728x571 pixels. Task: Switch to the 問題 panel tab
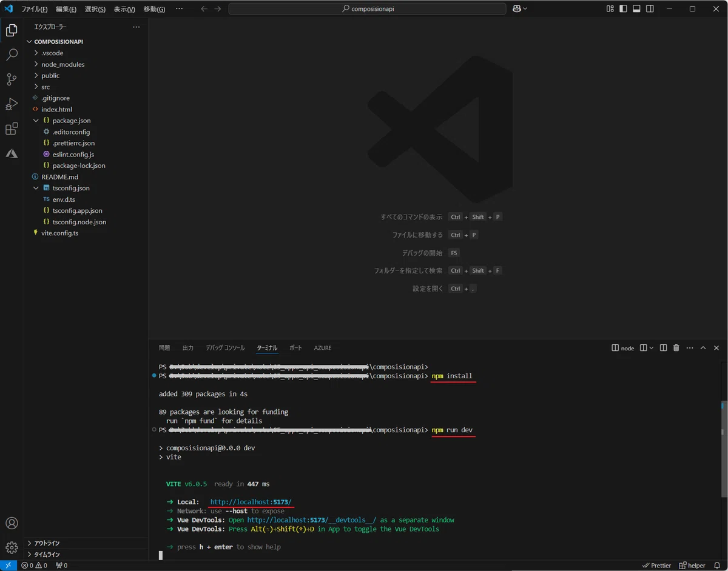[x=164, y=348]
